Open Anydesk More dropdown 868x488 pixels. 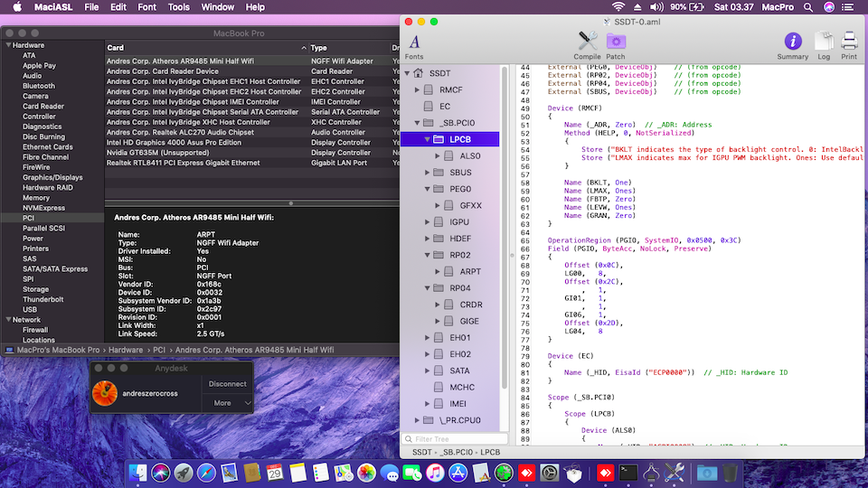228,403
